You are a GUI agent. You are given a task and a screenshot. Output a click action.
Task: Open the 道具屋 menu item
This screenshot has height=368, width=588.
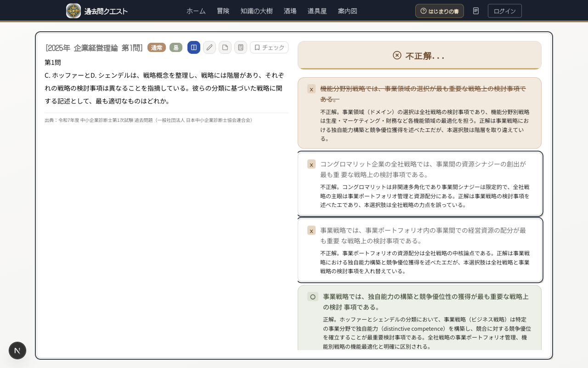click(x=317, y=11)
